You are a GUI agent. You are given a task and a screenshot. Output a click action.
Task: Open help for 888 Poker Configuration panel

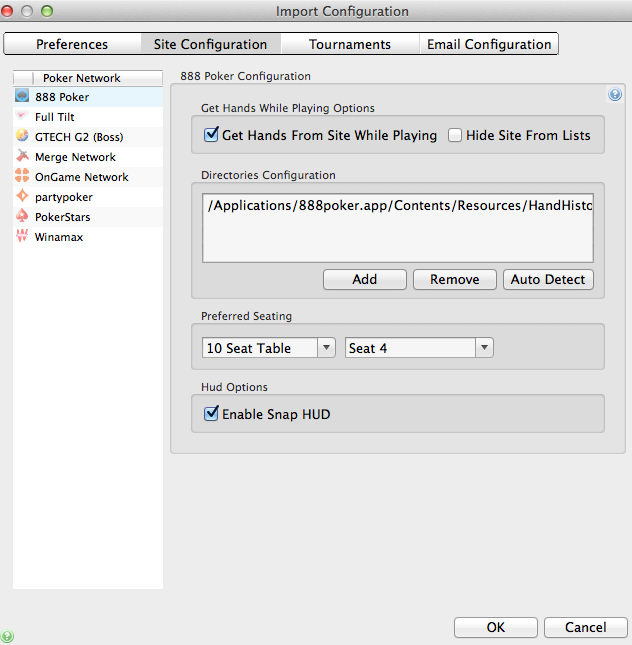click(615, 95)
